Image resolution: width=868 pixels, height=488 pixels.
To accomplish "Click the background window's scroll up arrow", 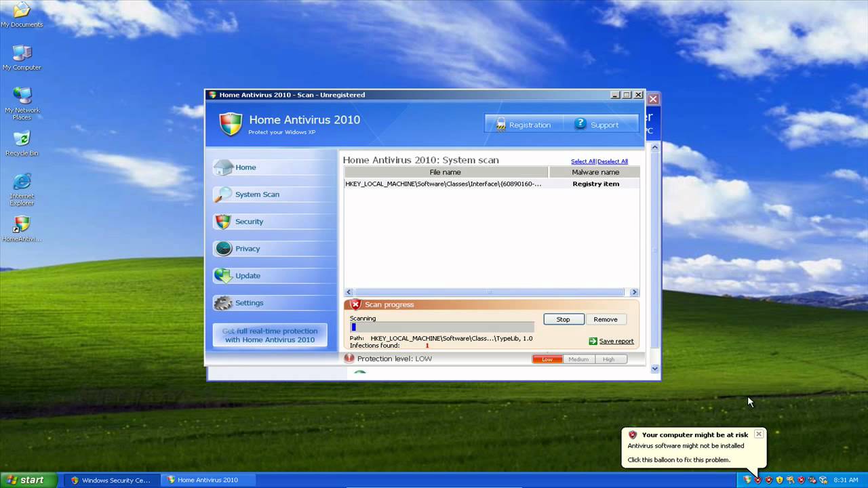I will pos(655,147).
